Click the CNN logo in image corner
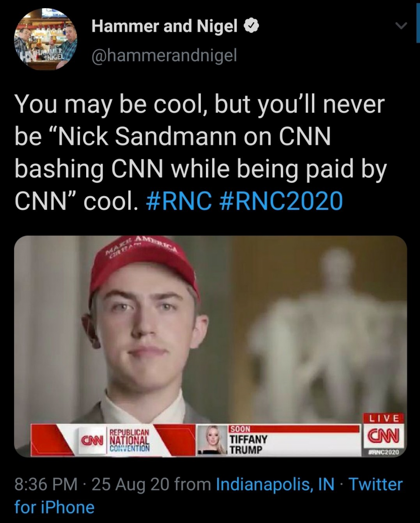420x523 pixels. [382, 437]
